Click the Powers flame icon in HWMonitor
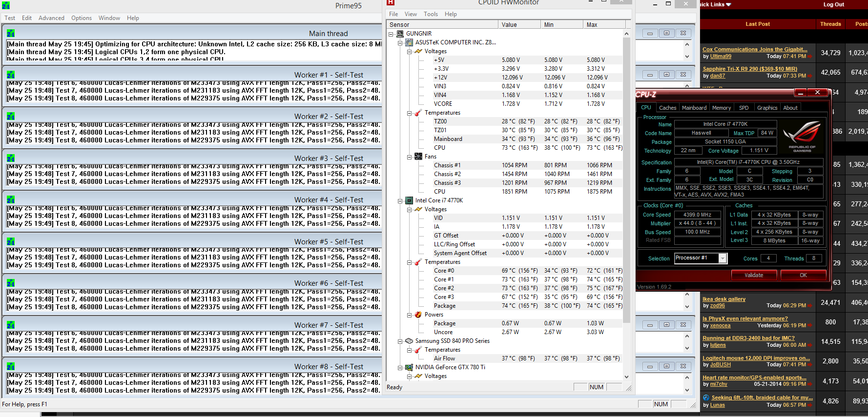Screen dimensions: 868x417 (x=418, y=315)
